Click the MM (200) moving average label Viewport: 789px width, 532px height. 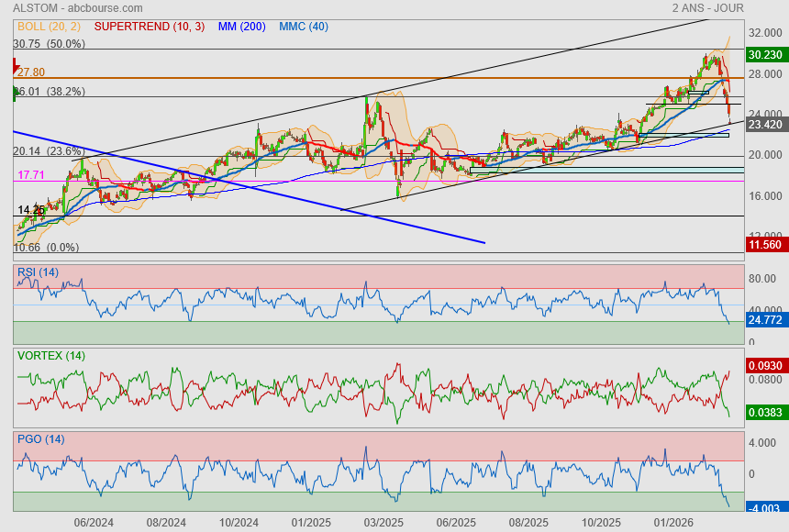point(243,28)
